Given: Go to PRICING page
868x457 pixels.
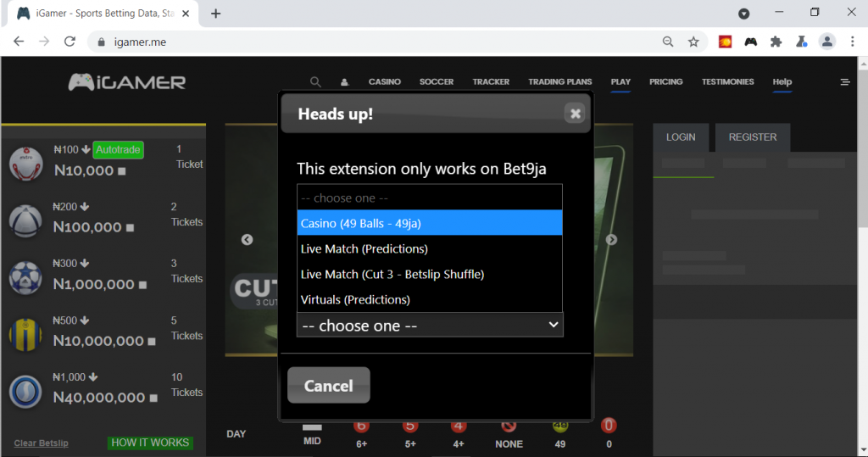Looking at the screenshot, I should 666,81.
